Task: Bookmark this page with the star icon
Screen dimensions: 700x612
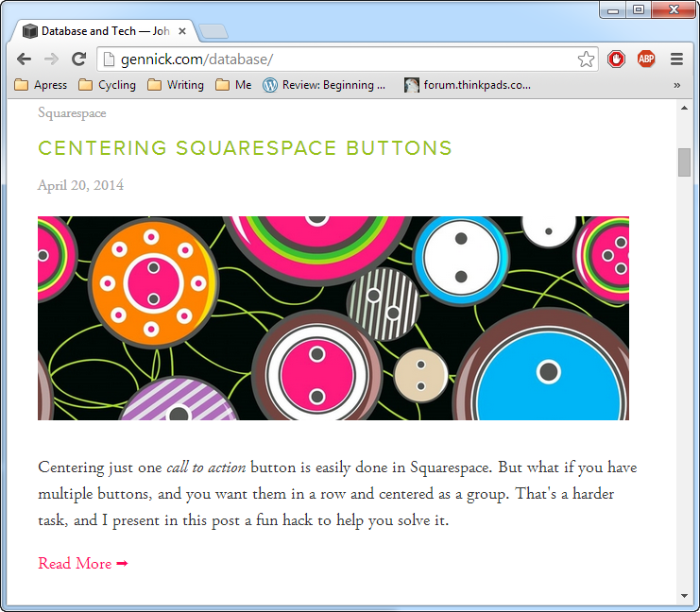Action: [586, 59]
